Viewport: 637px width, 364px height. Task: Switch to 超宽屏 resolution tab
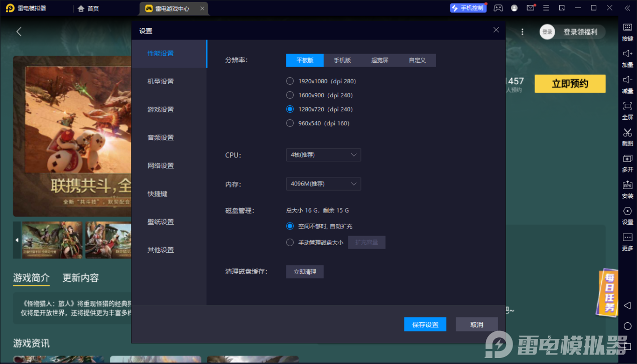point(379,60)
